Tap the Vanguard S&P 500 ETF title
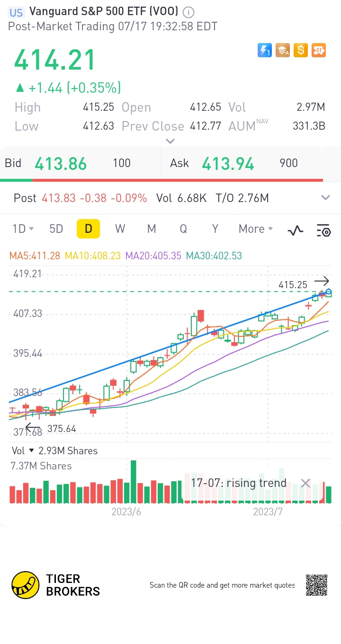The image size is (341, 644). point(104,11)
